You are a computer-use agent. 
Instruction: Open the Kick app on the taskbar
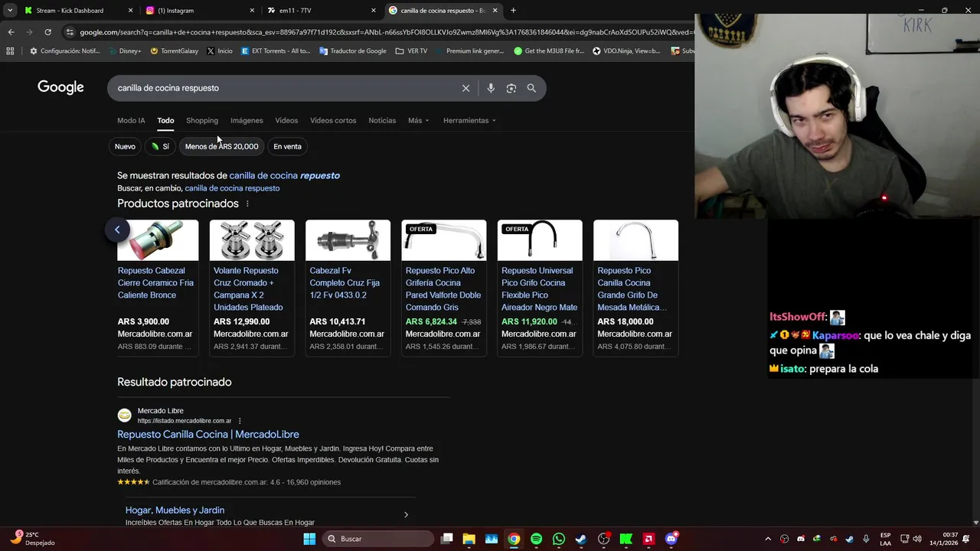pos(626,539)
